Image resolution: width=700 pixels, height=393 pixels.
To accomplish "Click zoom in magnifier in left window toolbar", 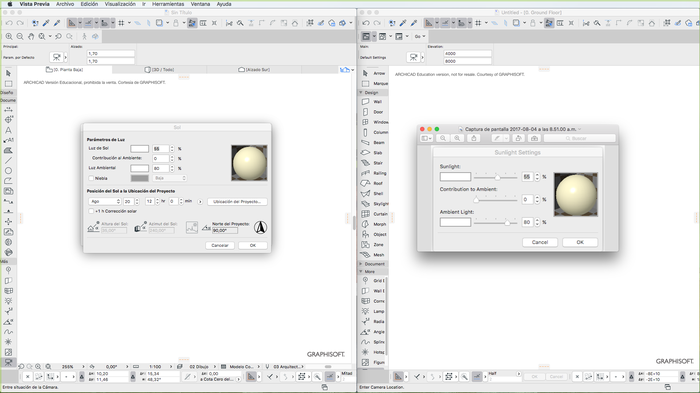I will pyautogui.click(x=9, y=37).
